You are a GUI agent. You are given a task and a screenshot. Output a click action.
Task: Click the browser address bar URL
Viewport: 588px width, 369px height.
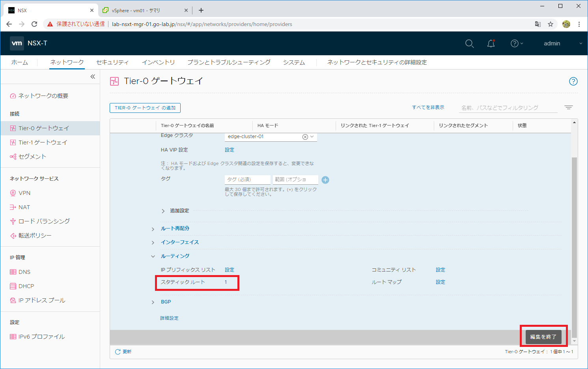pos(202,24)
